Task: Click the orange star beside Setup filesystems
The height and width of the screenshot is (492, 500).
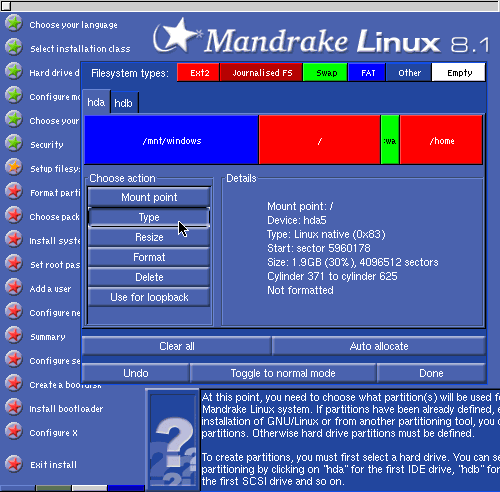Action: [x=14, y=167]
